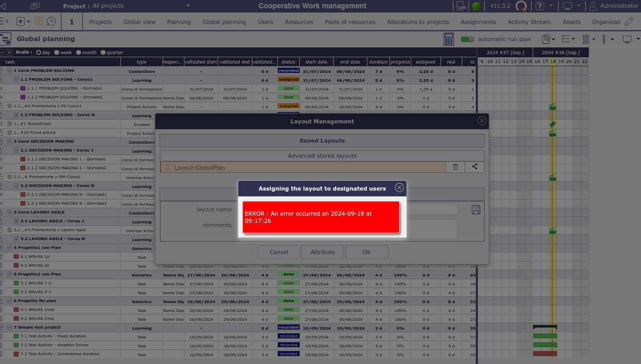Collapse the 1.1 PROBLEM SOLVING - Corso1 row
Screen dimensions: 641x364
coord(16,80)
